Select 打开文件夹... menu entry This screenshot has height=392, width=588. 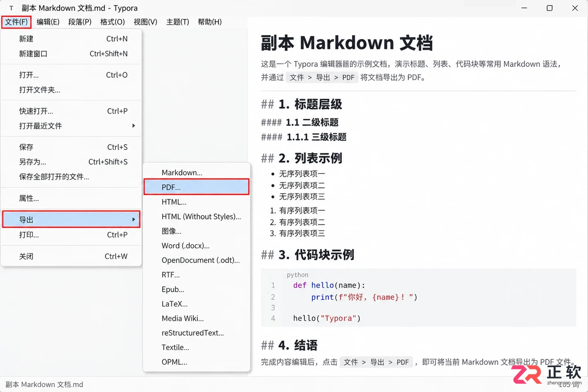[71, 90]
